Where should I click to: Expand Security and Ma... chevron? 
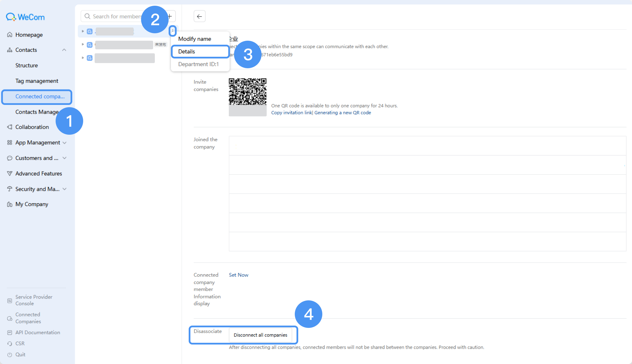click(x=65, y=189)
